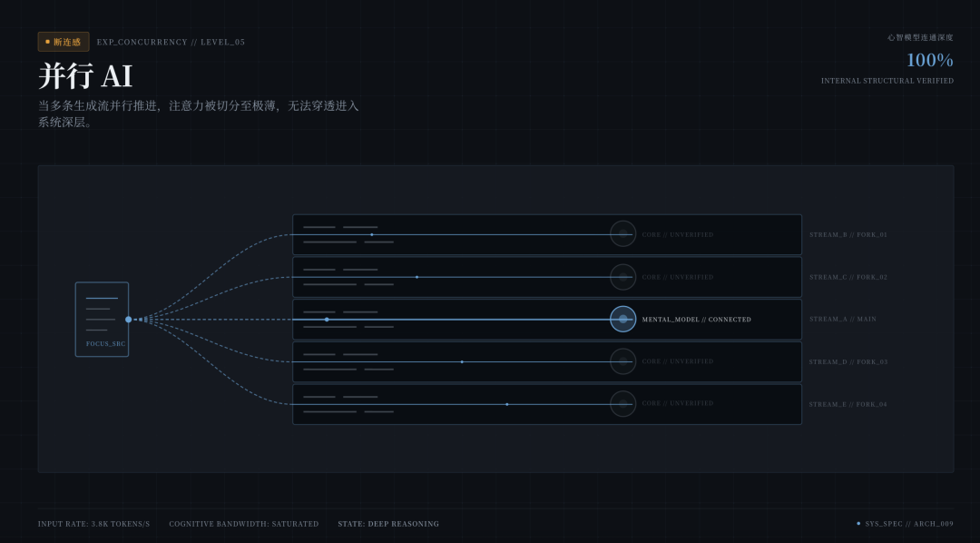Viewport: 980px width, 543px height.
Task: Click COGNITIVE BANDWIDTH: SATURATED status
Action: [244, 524]
